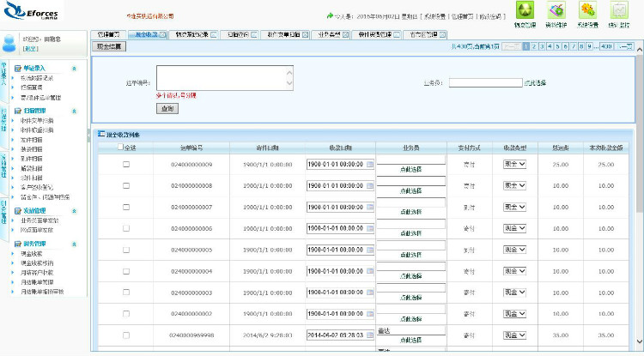
Task: Click the data maintenance icon with pencil
Action: [556, 10]
